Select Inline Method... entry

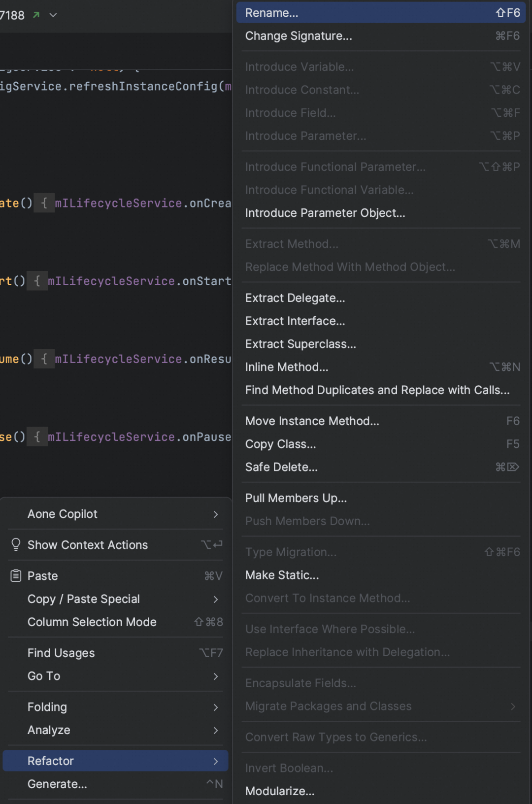point(381,367)
